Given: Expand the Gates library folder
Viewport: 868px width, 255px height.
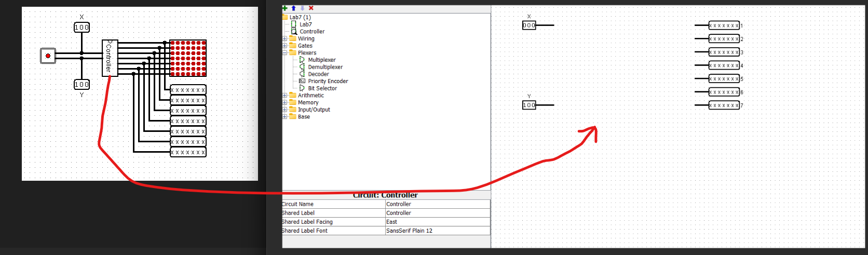Looking at the screenshot, I should pyautogui.click(x=284, y=46).
